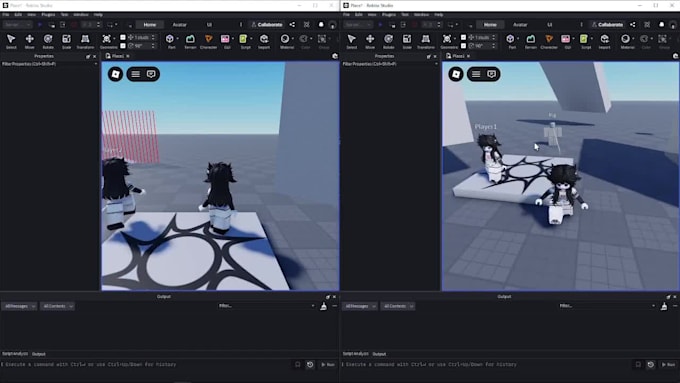Click share icon in left window

[292, 25]
